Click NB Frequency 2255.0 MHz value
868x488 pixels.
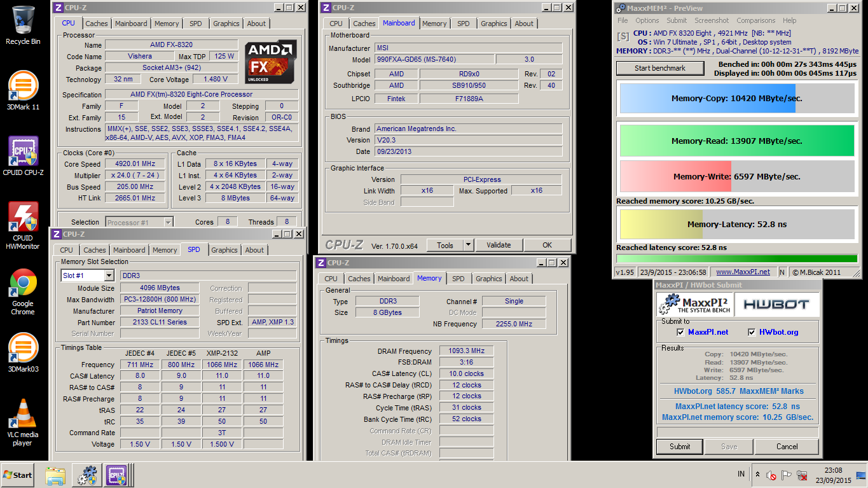point(514,324)
